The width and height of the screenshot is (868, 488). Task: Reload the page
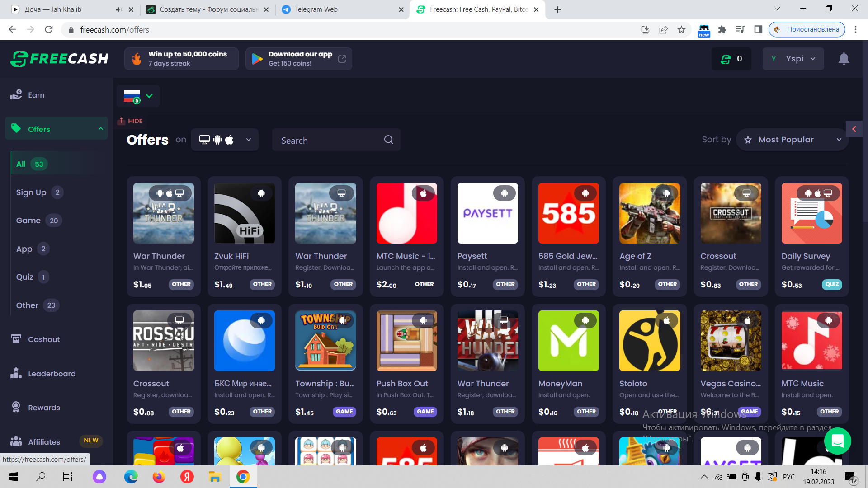pyautogui.click(x=49, y=30)
